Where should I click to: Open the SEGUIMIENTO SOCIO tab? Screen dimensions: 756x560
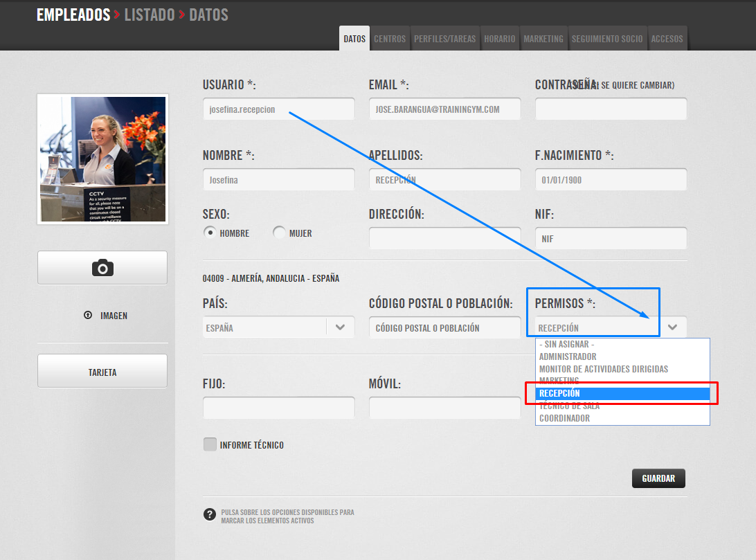tap(607, 39)
